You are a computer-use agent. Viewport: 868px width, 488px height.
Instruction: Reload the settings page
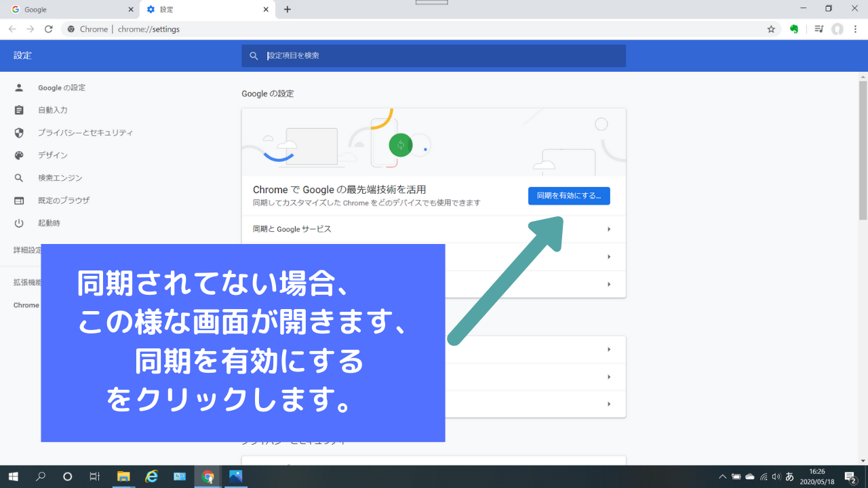point(48,29)
